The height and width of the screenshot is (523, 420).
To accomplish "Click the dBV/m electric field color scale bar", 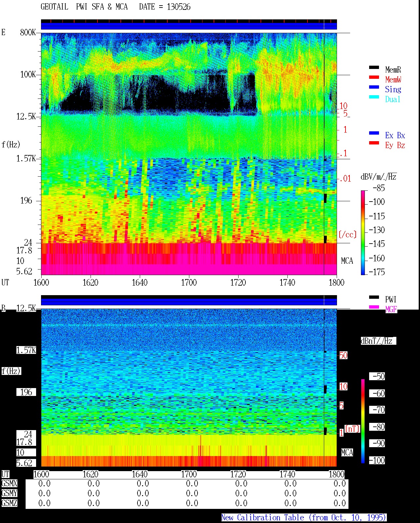I will (x=363, y=232).
